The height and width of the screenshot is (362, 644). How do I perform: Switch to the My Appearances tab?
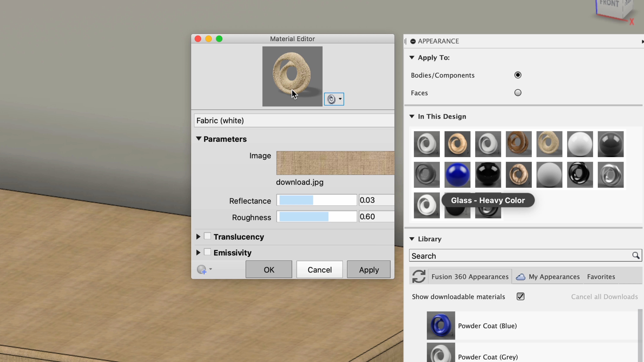click(x=554, y=277)
